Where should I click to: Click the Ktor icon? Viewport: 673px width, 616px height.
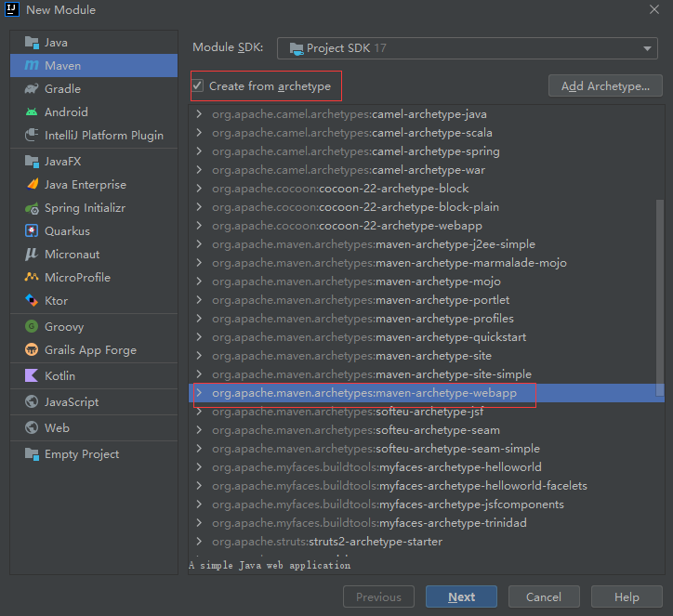coord(32,300)
